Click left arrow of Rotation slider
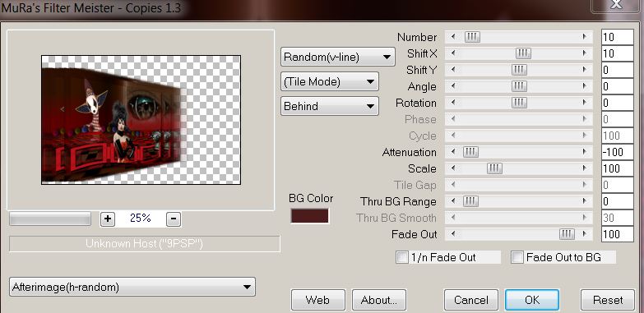This screenshot has height=313, width=644. [453, 103]
